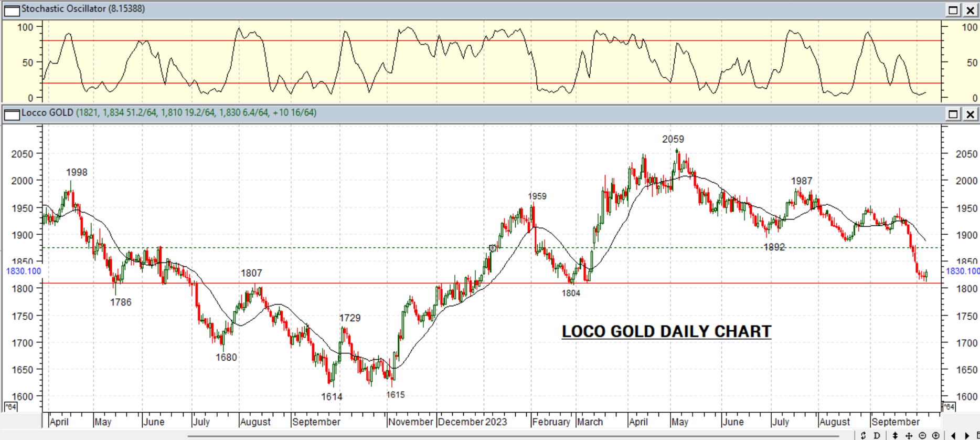The image size is (980, 440).
Task: Select the 1729 price label
Action: (350, 318)
